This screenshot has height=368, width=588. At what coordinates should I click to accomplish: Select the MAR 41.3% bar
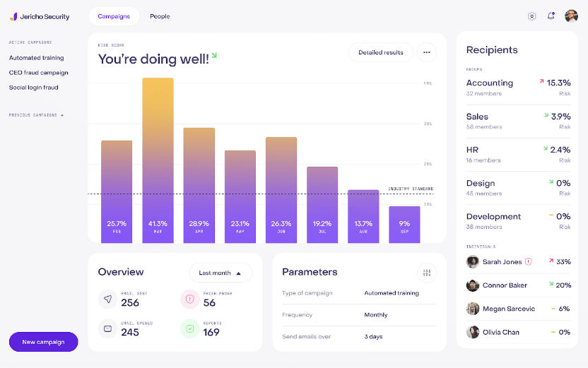click(x=158, y=160)
